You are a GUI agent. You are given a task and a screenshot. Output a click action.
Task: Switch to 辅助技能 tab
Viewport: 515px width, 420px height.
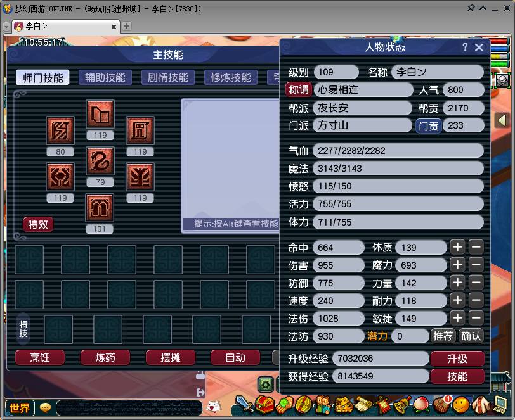click(105, 77)
